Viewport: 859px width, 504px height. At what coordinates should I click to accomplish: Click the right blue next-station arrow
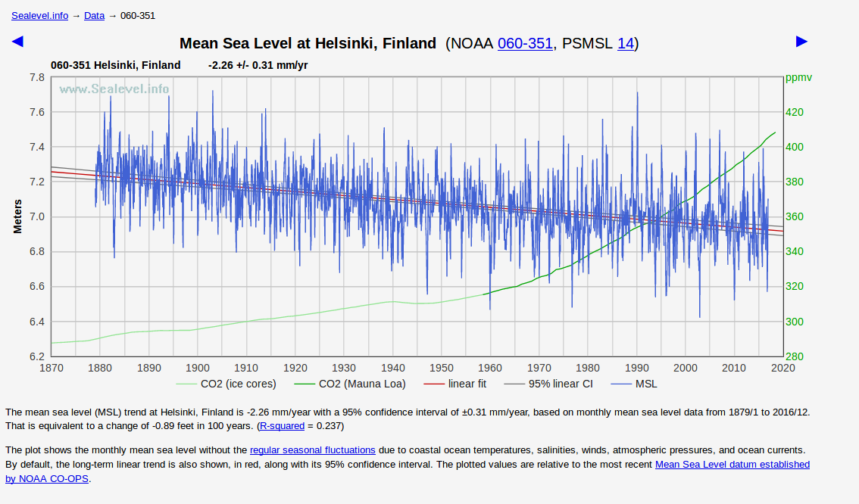[x=802, y=42]
